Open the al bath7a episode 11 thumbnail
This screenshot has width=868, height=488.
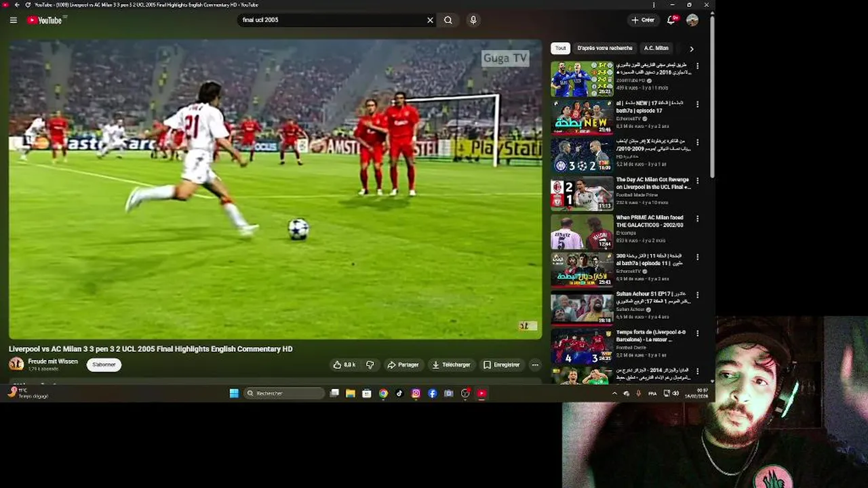[582, 269]
